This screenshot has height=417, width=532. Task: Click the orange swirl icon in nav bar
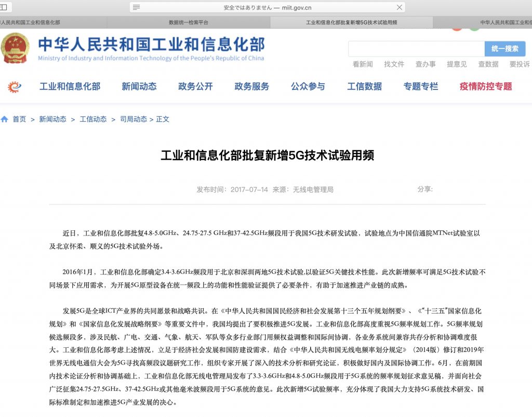(x=14, y=87)
